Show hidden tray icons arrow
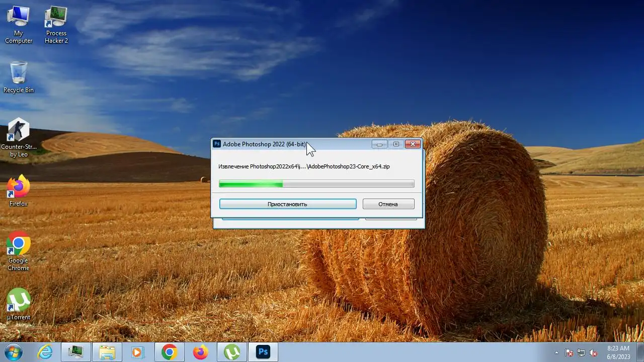This screenshot has height=362, width=644. [x=556, y=352]
